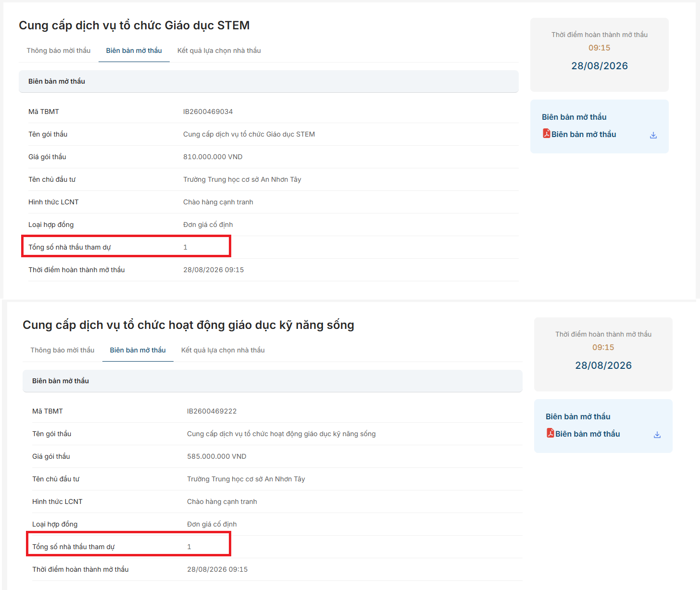
Task: Click the 28/08/2026 09:15 value in the STEM table
Action: [x=213, y=270]
